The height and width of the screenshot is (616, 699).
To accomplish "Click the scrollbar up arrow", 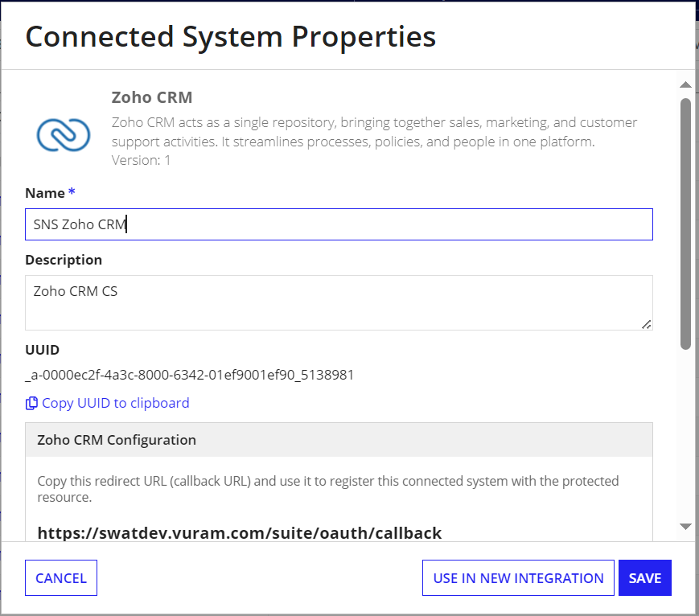I will [685, 84].
